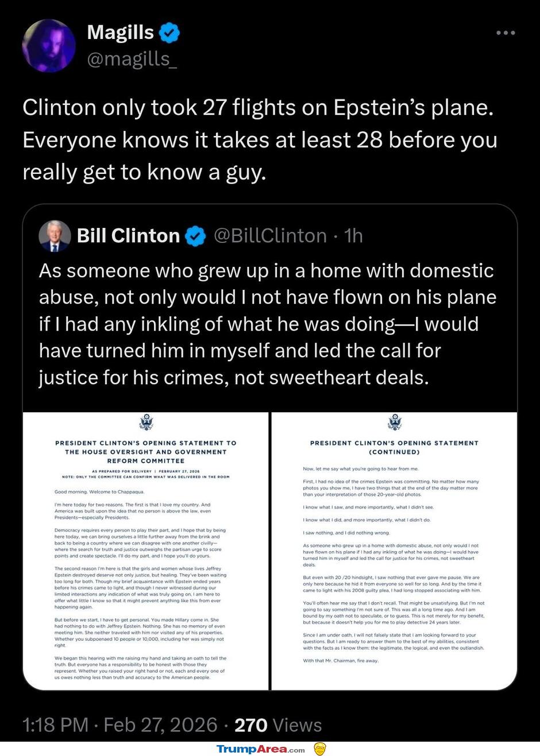
Task: Click the 270 Views count
Action: pyautogui.click(x=278, y=725)
